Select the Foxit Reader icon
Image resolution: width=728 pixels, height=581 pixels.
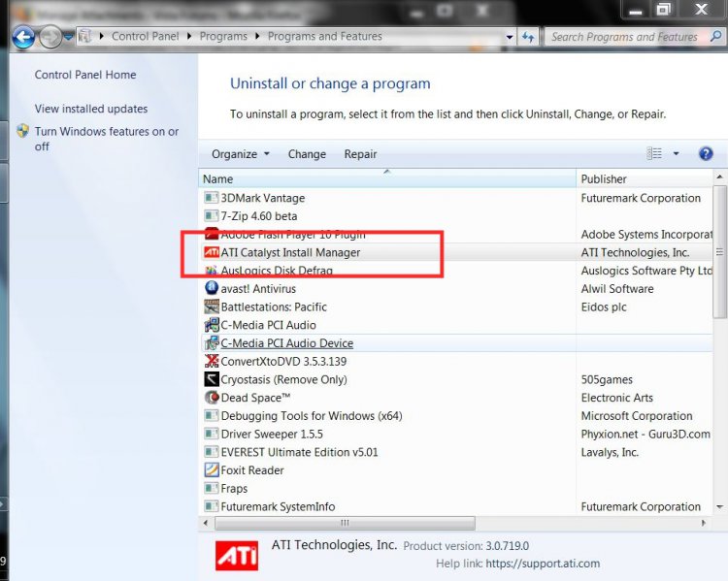pos(212,470)
